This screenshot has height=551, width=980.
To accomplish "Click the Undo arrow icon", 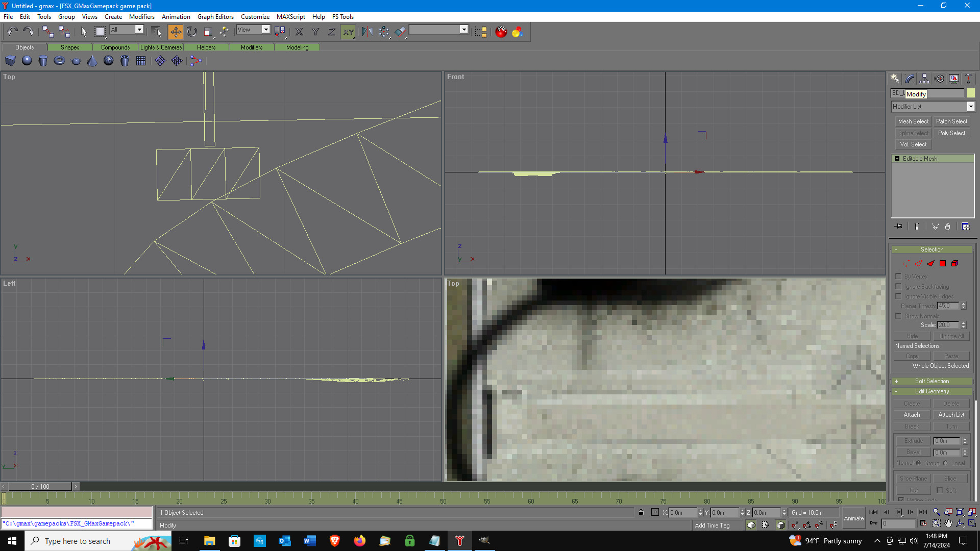I will (12, 32).
